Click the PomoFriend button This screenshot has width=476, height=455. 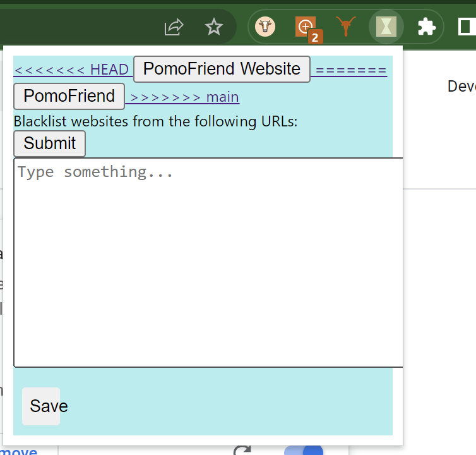click(x=69, y=96)
